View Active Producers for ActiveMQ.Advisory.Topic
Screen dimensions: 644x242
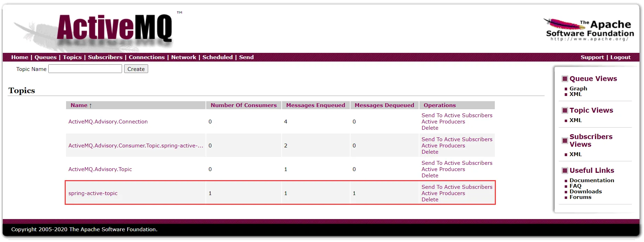point(443,169)
